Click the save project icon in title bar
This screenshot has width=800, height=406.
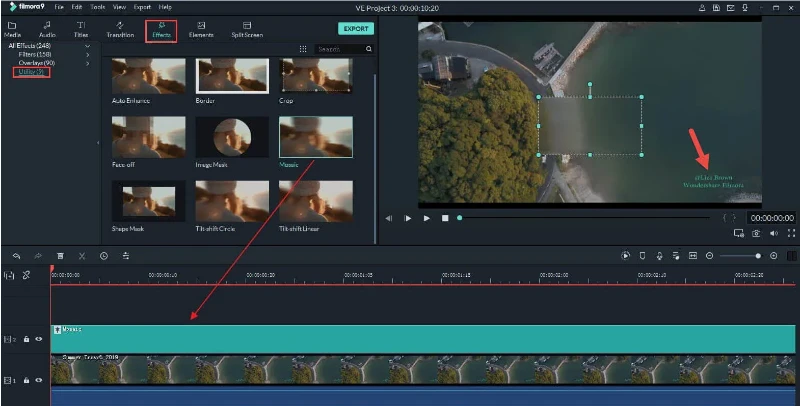[717, 8]
